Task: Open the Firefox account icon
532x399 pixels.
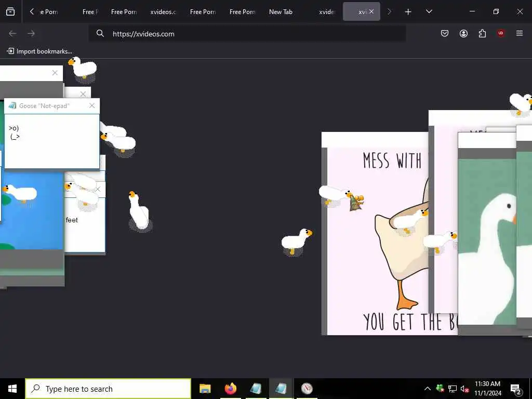Action: point(463,33)
